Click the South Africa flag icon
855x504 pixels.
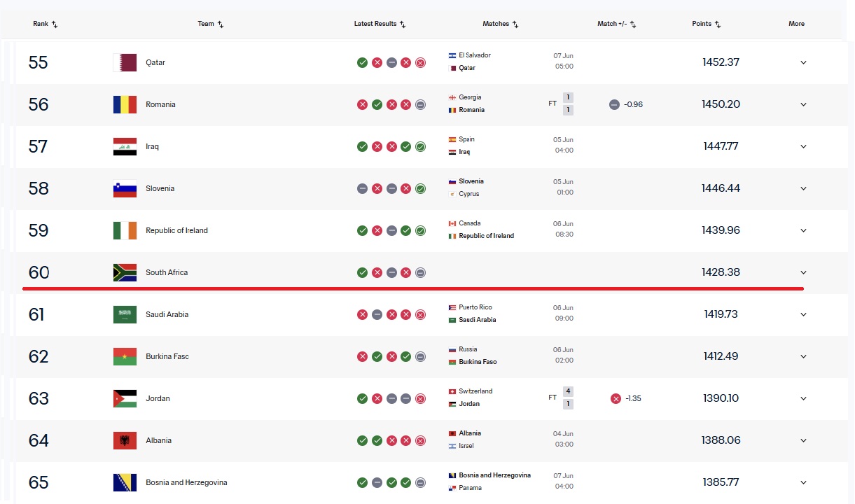click(x=125, y=272)
